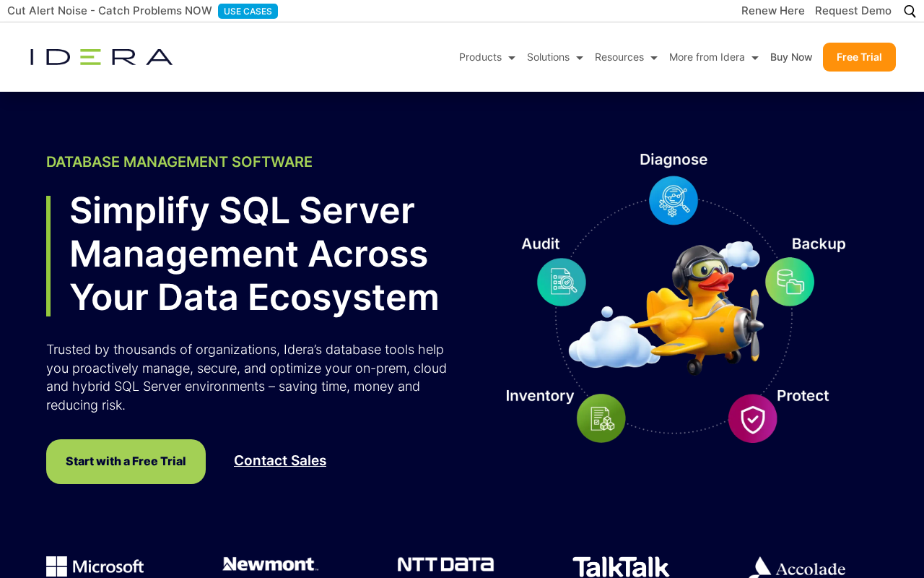Click the TalkTalk logo
Viewport: 924px width, 578px height.
click(x=621, y=567)
